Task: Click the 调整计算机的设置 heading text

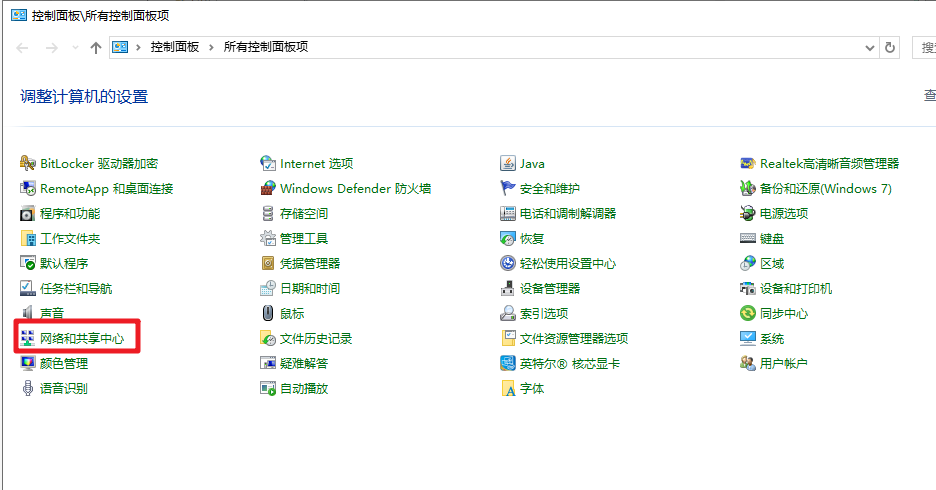Action: pyautogui.click(x=84, y=97)
